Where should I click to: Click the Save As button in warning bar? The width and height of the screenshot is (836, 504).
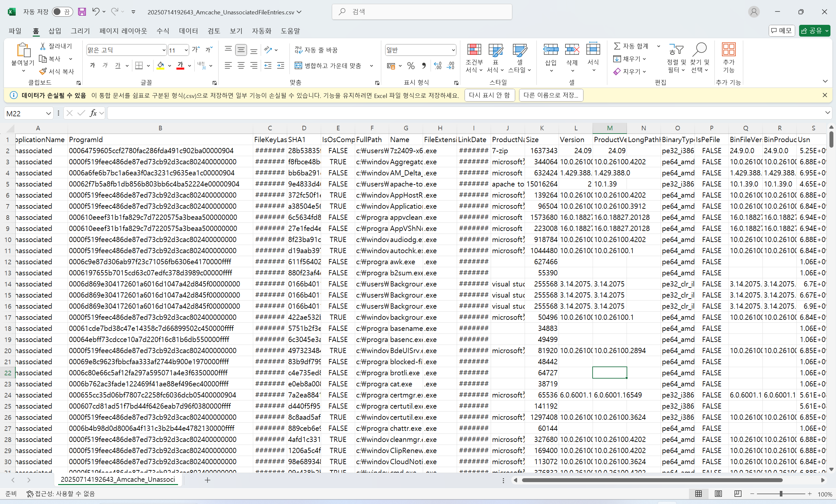[551, 95]
